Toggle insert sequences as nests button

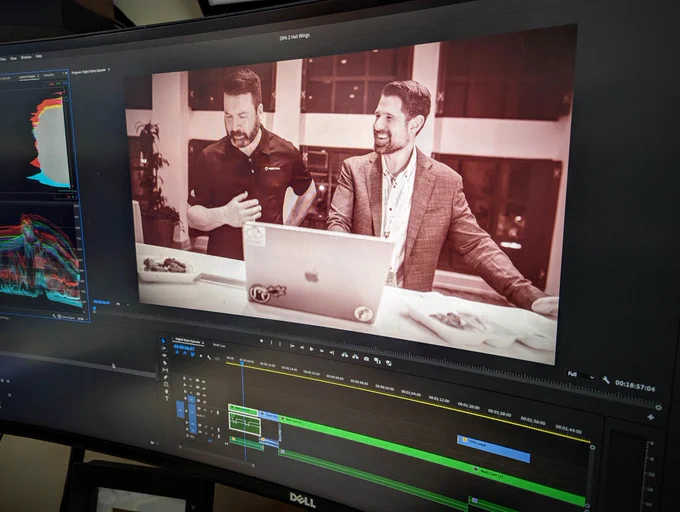pyautogui.click(x=177, y=352)
